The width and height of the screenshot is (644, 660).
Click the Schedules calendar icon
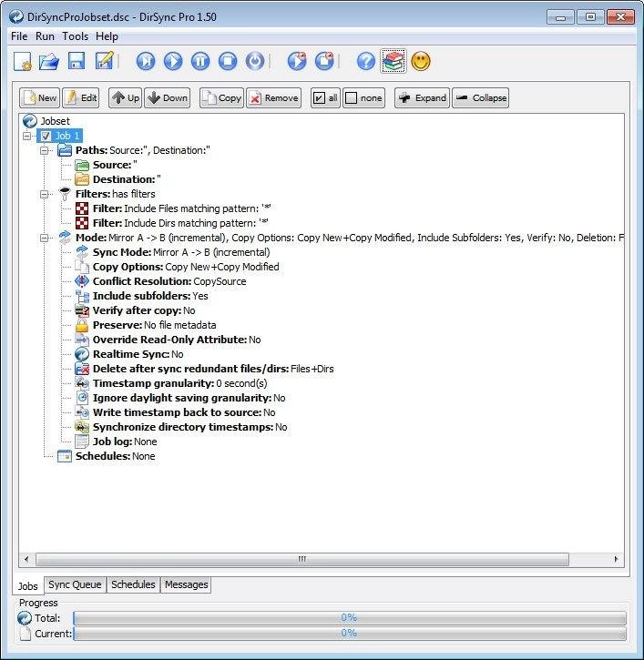click(x=65, y=456)
